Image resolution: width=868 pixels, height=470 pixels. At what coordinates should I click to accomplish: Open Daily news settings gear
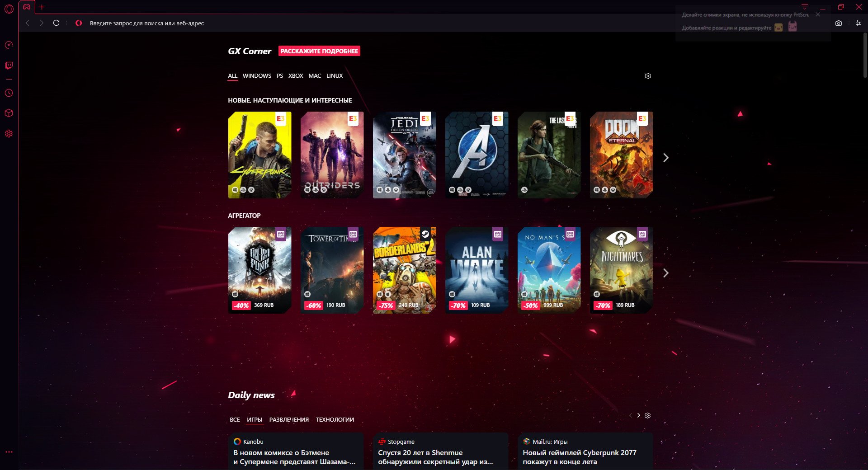pos(647,415)
